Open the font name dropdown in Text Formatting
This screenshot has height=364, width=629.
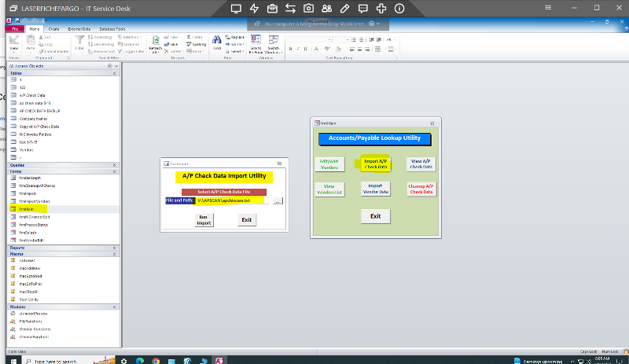click(329, 40)
